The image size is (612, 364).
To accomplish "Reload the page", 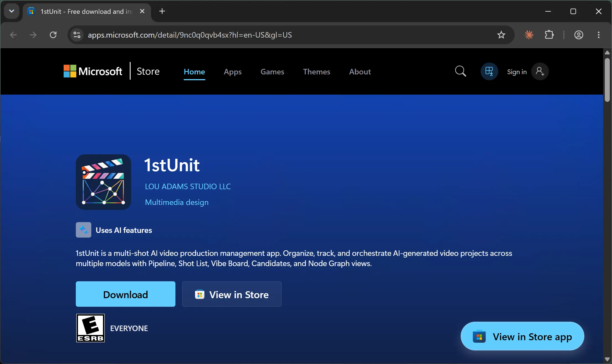I will pos(53,35).
